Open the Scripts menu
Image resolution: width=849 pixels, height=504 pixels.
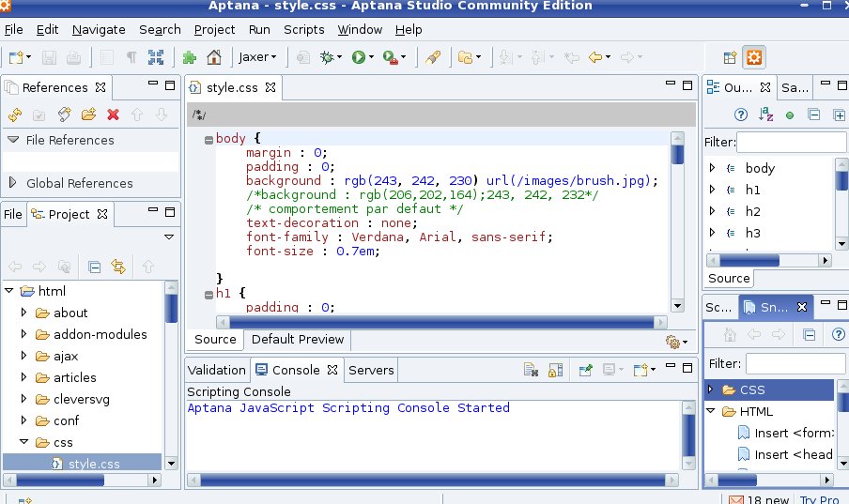[x=303, y=30]
